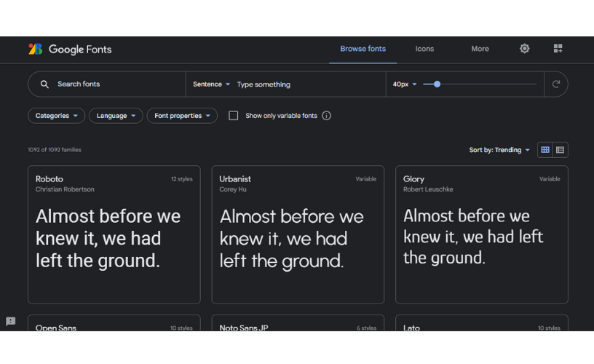Click designer name Robert Leuschke
This screenshot has height=364, width=594.
tap(428, 189)
